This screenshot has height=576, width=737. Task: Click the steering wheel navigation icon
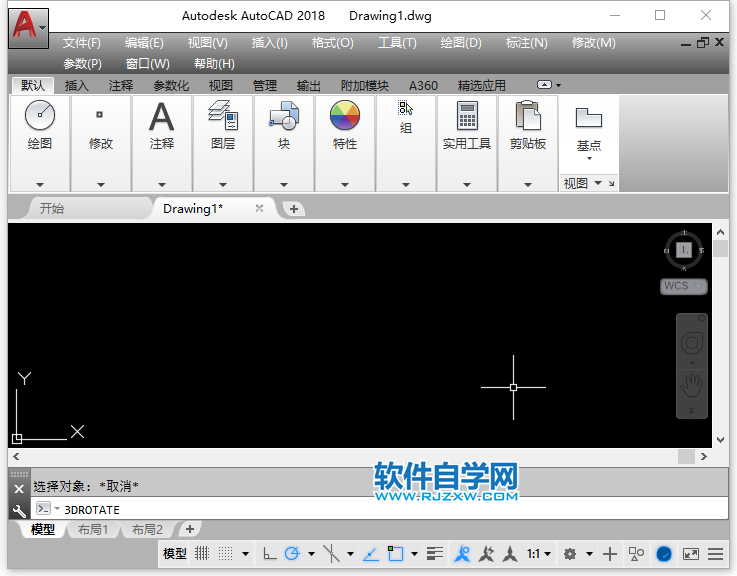[692, 343]
